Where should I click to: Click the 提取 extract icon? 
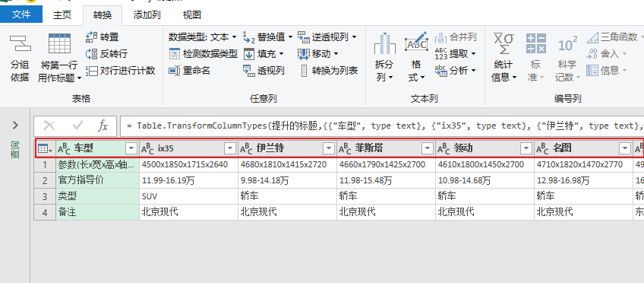click(x=440, y=53)
